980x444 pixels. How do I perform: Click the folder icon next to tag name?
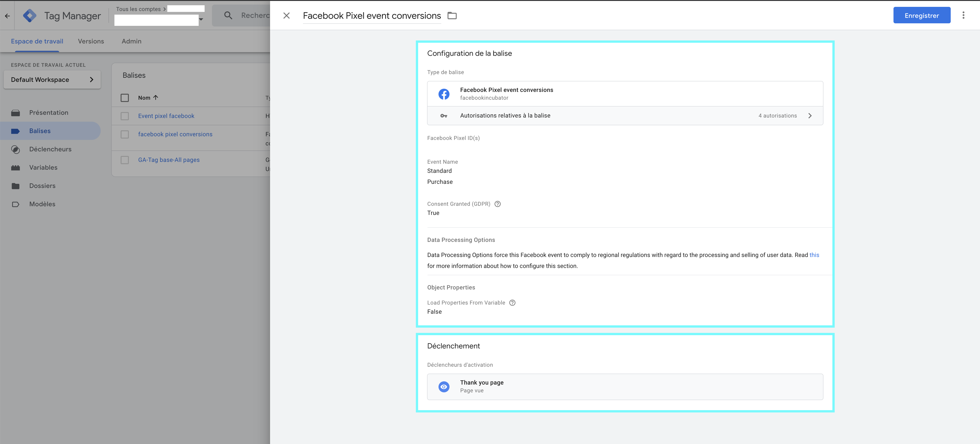coord(452,16)
